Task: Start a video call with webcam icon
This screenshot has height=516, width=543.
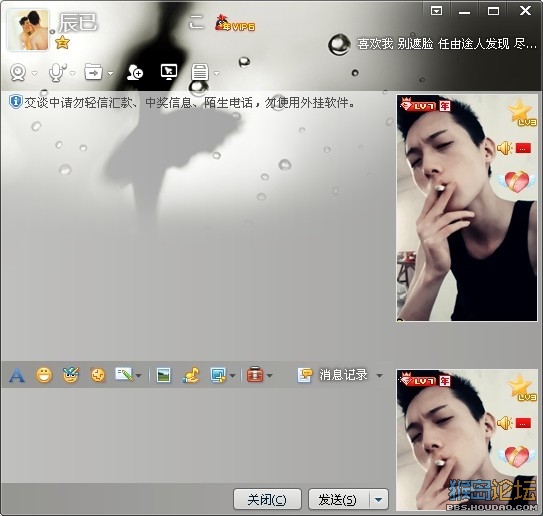Action: pos(18,73)
